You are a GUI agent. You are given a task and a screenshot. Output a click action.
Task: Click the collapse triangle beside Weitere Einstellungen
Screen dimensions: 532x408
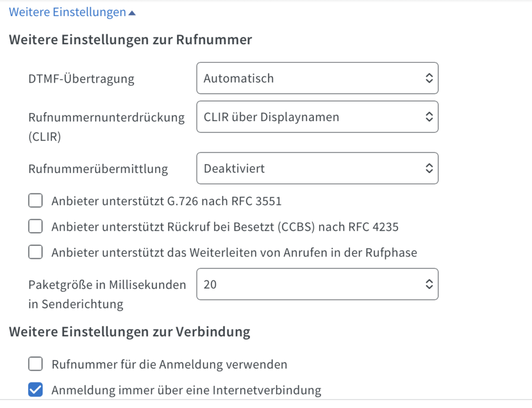[132, 13]
